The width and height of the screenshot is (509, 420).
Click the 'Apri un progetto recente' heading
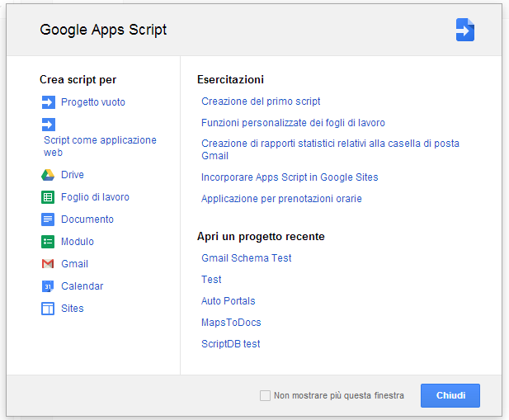click(261, 237)
